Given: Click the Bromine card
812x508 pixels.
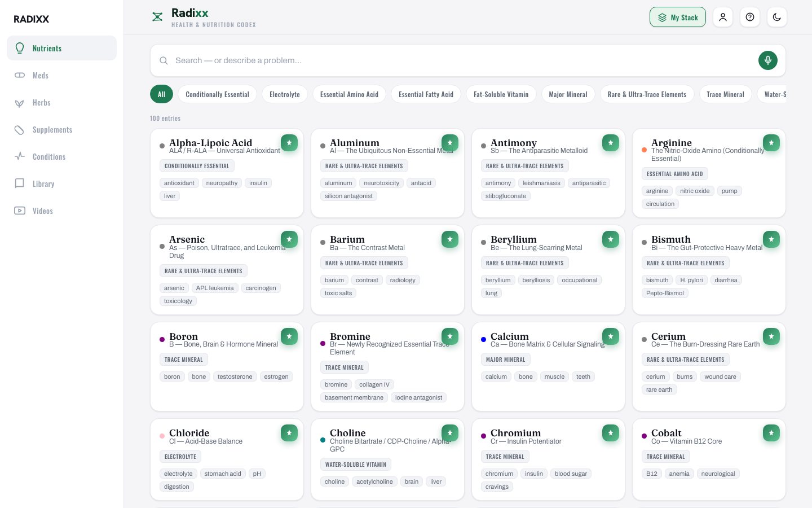Looking at the screenshot, I should [x=387, y=367].
